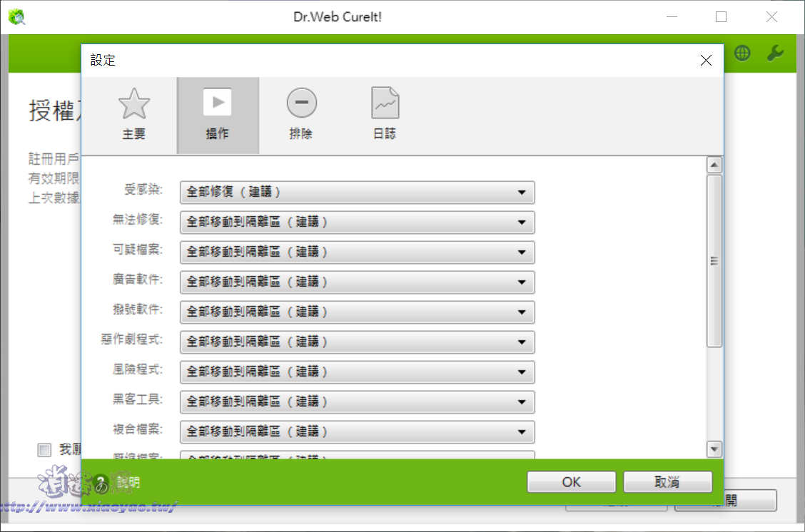
Task: Click the scrollbar up arrow
Action: tap(714, 165)
